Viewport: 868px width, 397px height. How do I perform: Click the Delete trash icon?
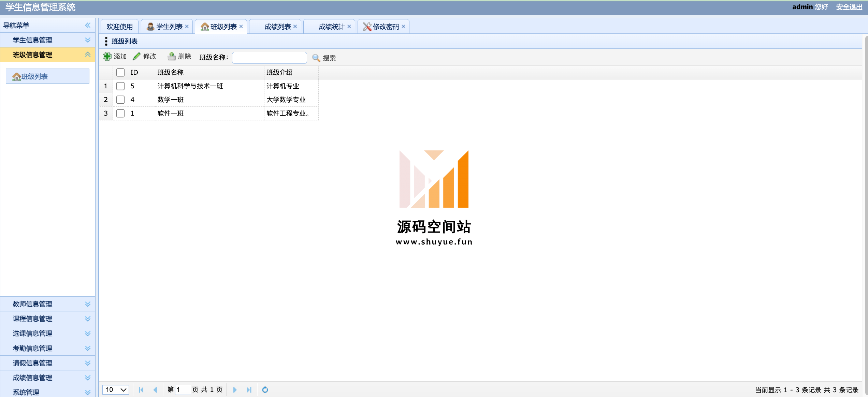(x=172, y=56)
